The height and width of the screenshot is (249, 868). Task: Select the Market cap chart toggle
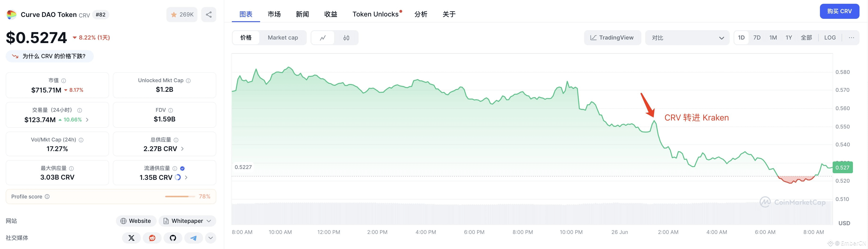coord(283,38)
